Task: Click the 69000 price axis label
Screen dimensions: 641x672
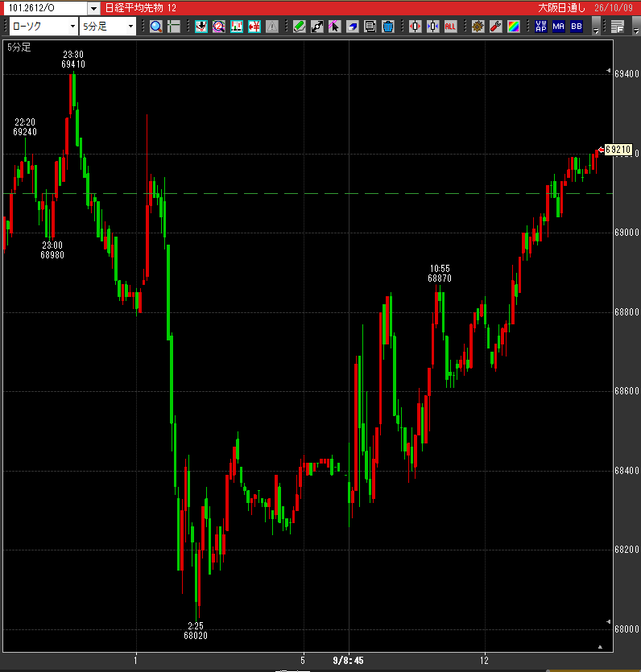Action: (627, 233)
